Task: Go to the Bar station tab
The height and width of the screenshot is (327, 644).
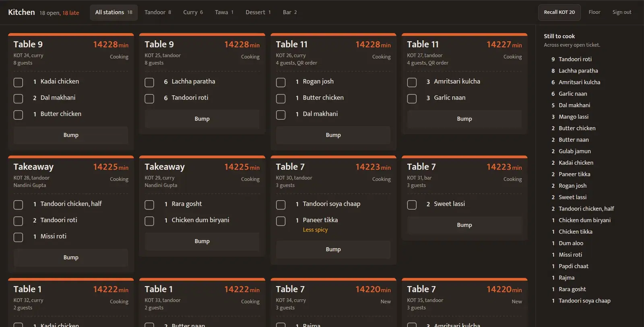Action: point(290,12)
